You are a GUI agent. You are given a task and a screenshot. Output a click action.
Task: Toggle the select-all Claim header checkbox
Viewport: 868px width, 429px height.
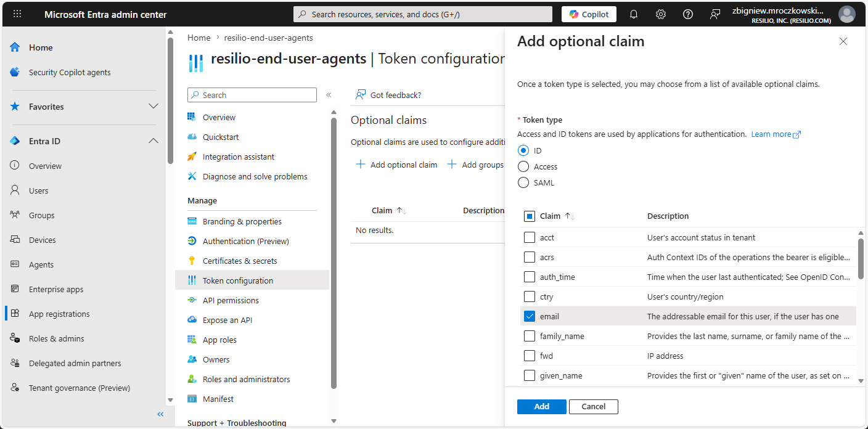(529, 216)
